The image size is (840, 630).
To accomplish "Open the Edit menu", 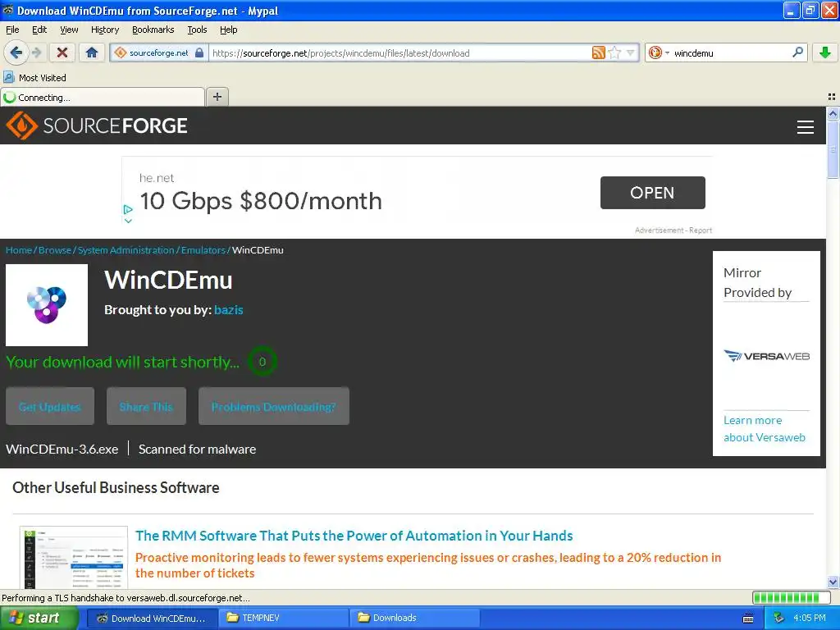I will [x=39, y=30].
